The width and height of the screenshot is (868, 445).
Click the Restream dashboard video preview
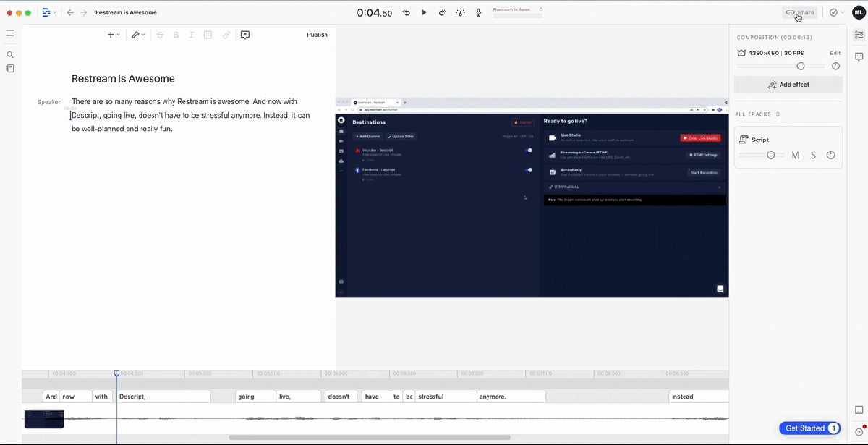(532, 198)
